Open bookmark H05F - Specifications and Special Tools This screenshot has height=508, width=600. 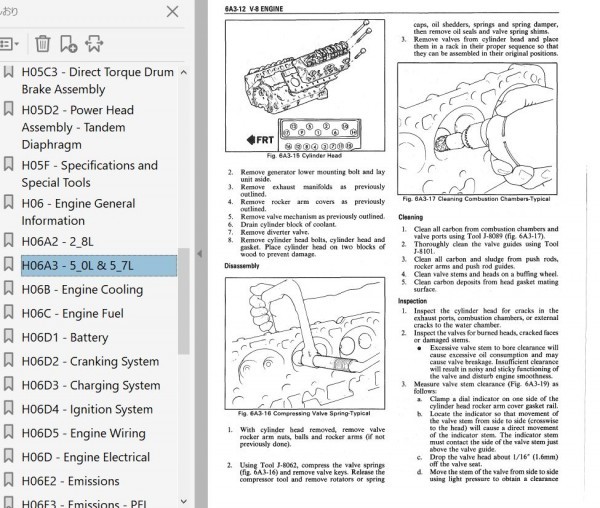90,174
